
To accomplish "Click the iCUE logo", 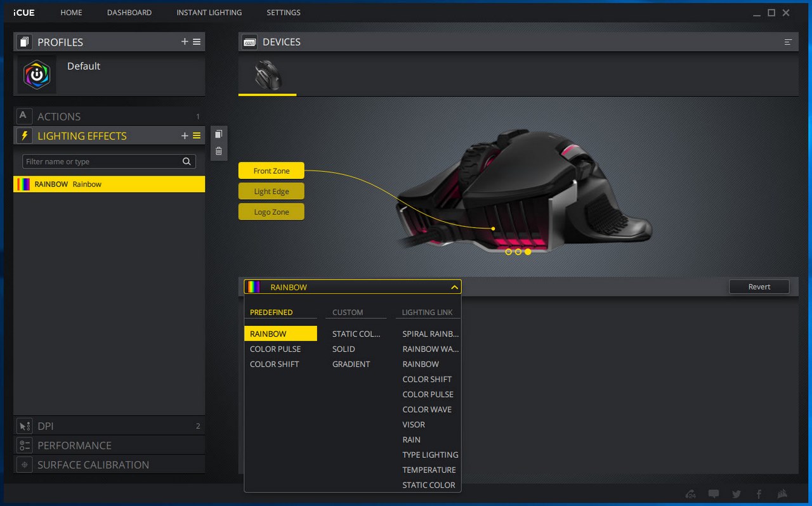I will tap(24, 13).
